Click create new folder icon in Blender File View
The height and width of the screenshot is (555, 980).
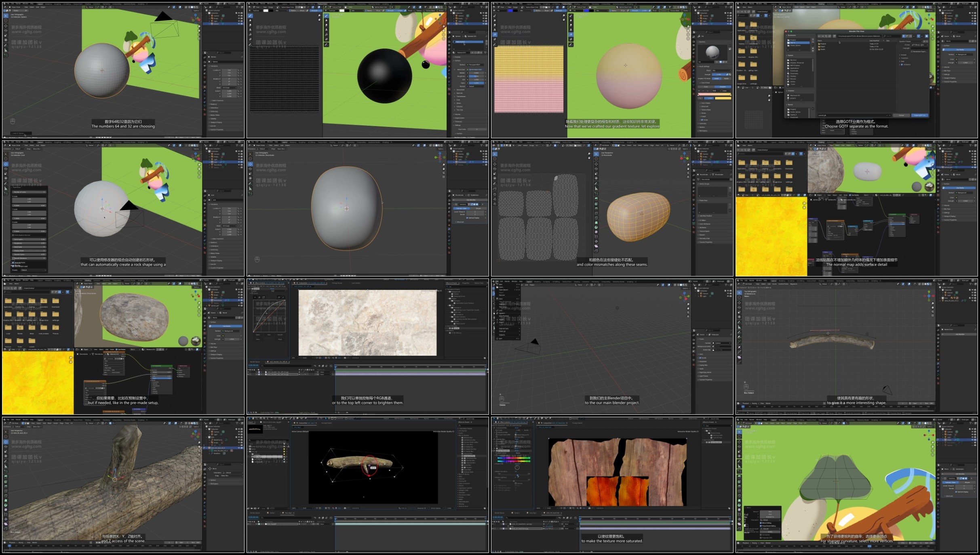coord(834,36)
